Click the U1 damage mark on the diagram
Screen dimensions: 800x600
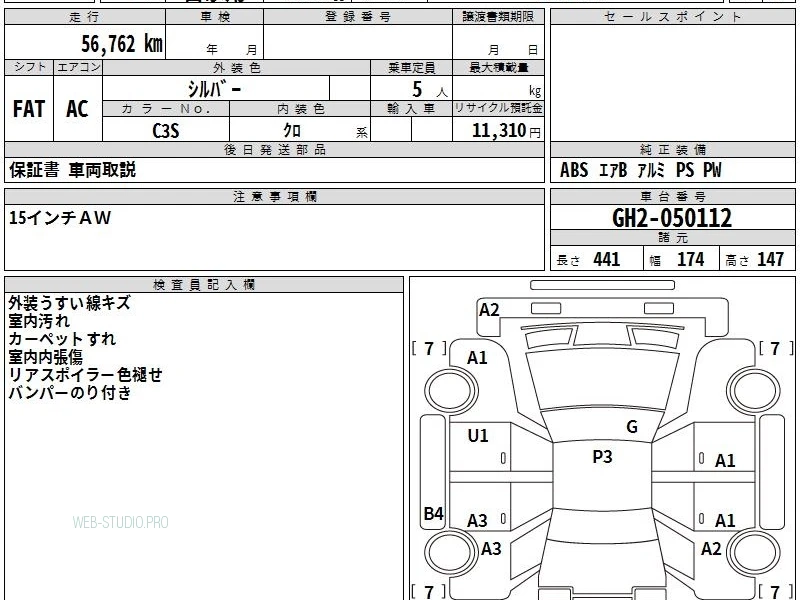(x=478, y=435)
